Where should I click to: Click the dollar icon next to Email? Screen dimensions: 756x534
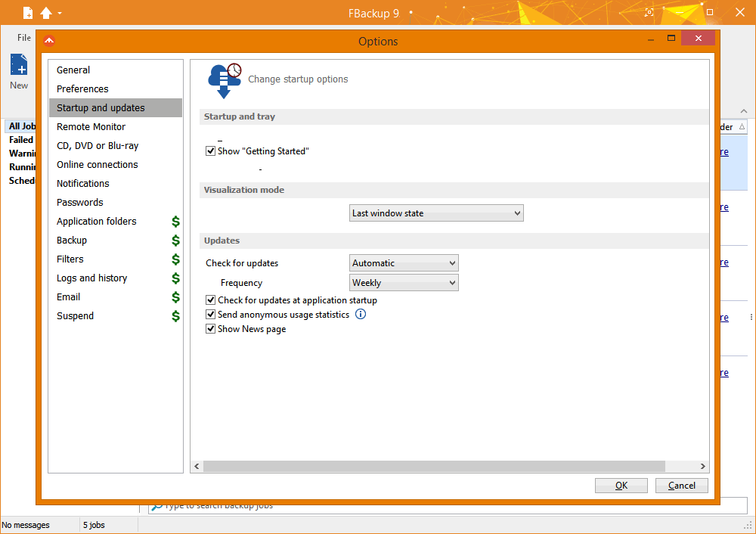pos(176,297)
